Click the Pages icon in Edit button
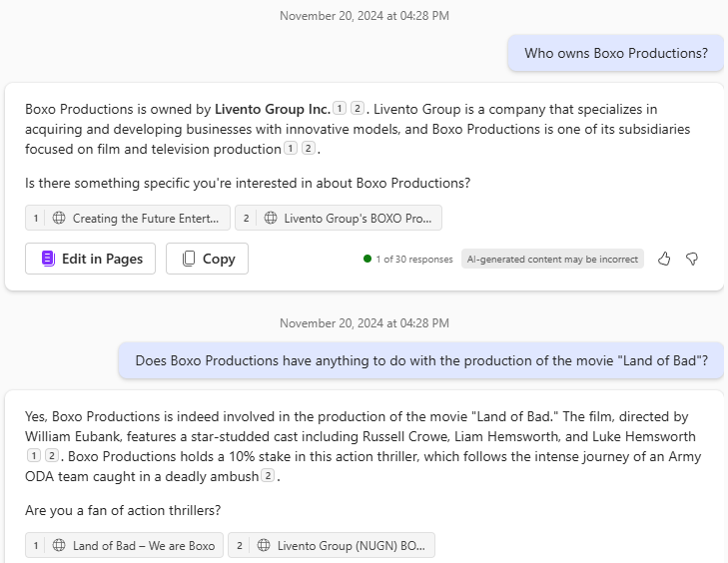 (48, 259)
